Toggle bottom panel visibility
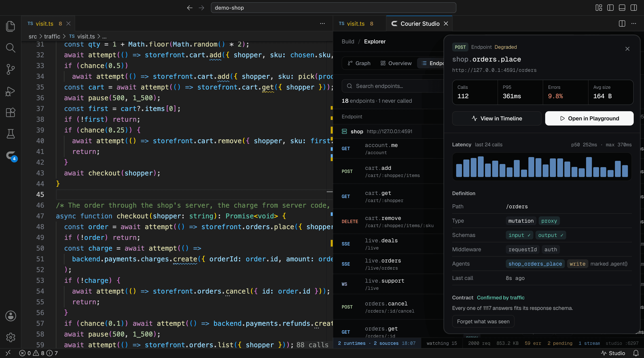 click(x=622, y=8)
